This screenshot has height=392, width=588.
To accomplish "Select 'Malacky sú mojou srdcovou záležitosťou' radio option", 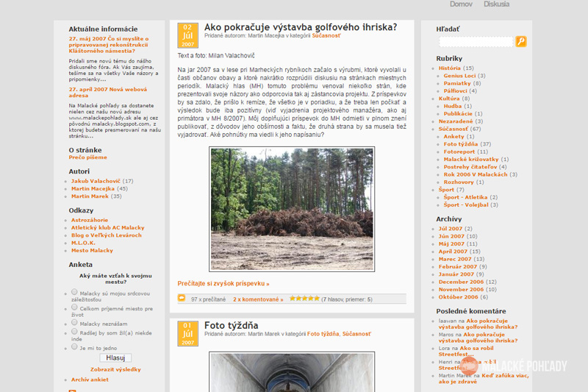I will click(x=74, y=292).
